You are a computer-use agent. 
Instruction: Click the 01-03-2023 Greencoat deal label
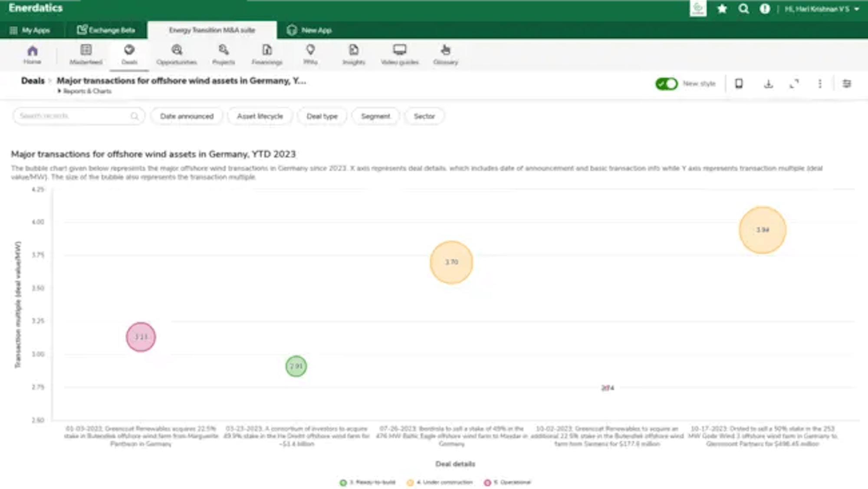pos(141,436)
